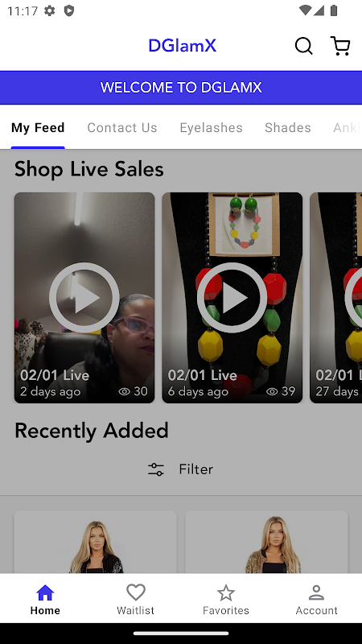Viewport: 362px width, 644px height.
Task: Open the search magnifier icon
Action: point(304,46)
